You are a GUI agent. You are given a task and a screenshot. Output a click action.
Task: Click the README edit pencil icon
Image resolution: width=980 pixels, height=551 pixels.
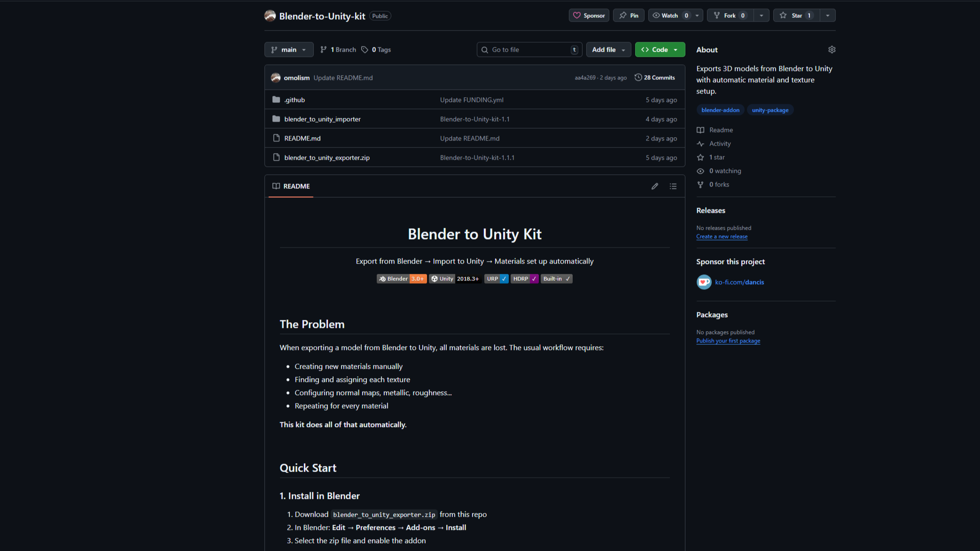654,186
